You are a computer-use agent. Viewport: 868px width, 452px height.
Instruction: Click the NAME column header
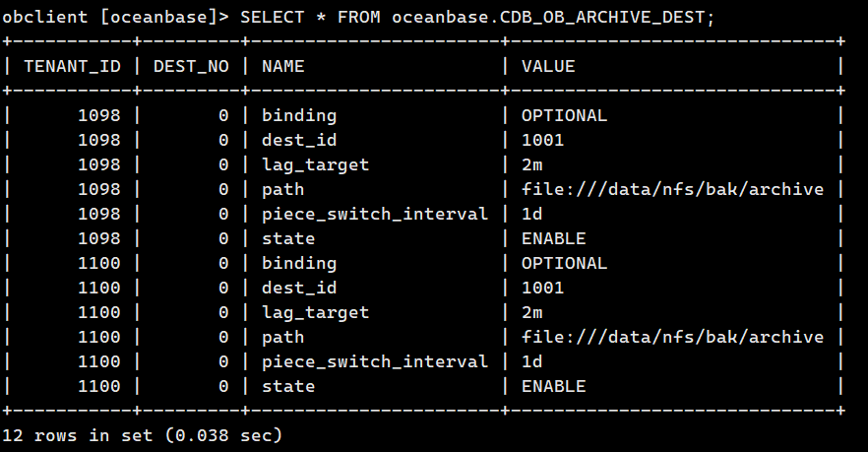pyautogui.click(x=282, y=67)
